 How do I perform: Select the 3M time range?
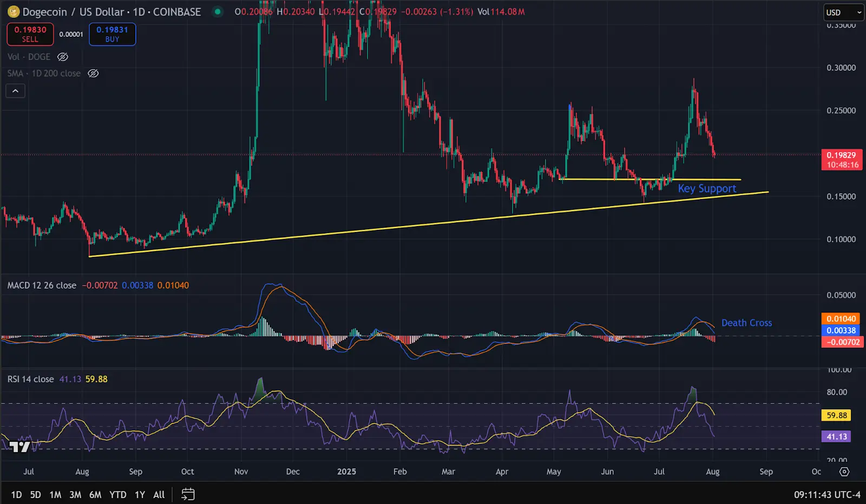click(x=75, y=494)
